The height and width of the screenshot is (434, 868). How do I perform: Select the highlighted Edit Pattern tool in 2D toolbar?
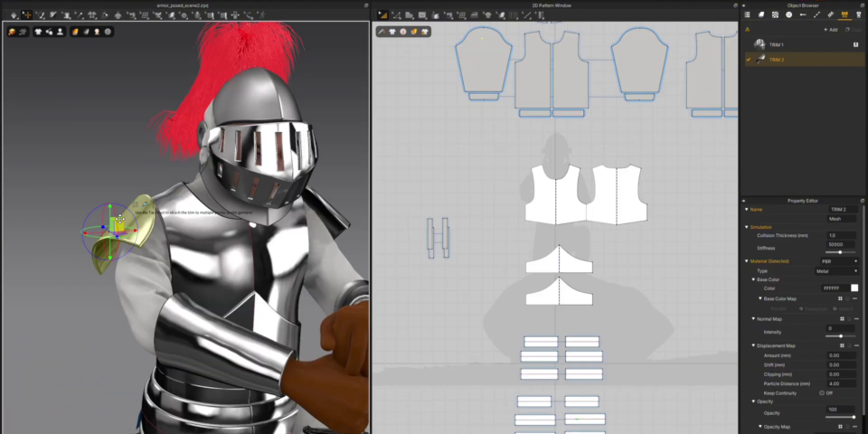382,14
